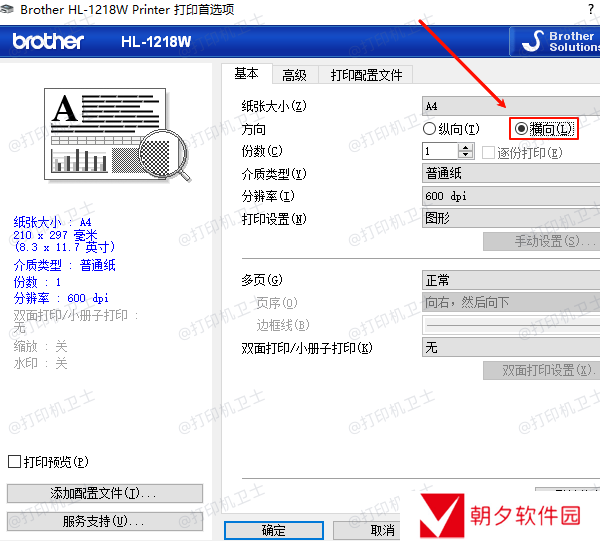Switch to the 高级 tab

click(294, 75)
